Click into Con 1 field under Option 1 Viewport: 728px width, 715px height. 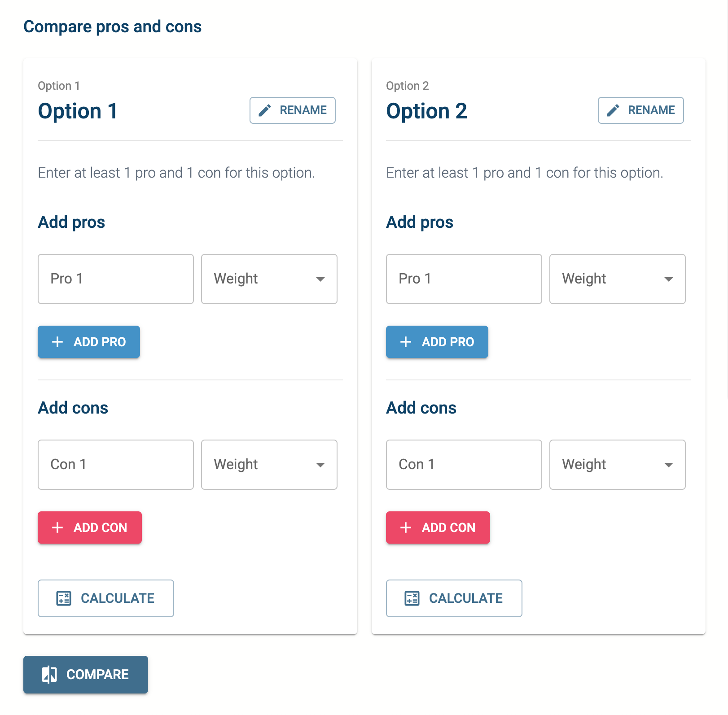[116, 465]
